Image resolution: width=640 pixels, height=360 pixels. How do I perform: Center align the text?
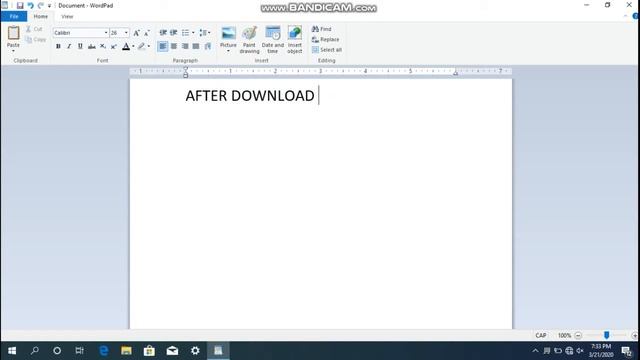pyautogui.click(x=174, y=47)
